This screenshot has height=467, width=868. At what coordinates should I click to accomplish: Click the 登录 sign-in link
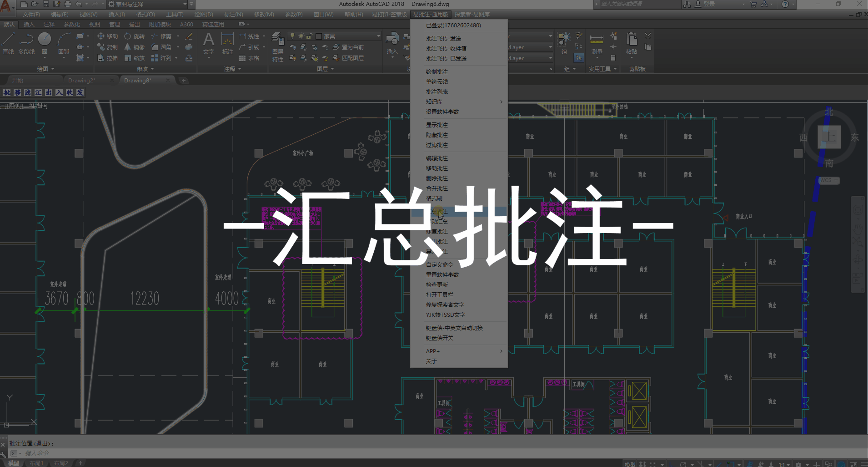(x=704, y=4)
